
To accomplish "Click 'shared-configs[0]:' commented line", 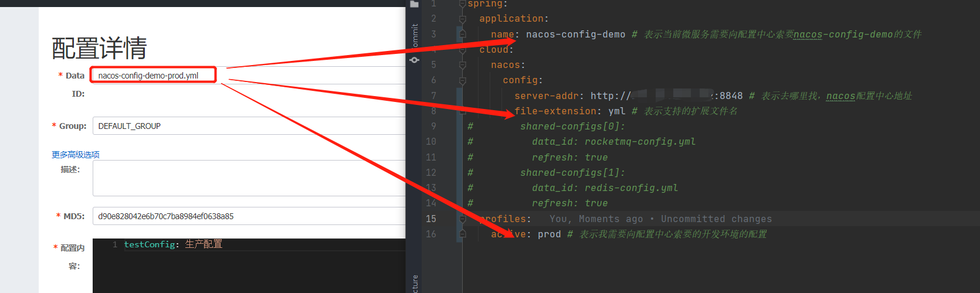I will [572, 127].
